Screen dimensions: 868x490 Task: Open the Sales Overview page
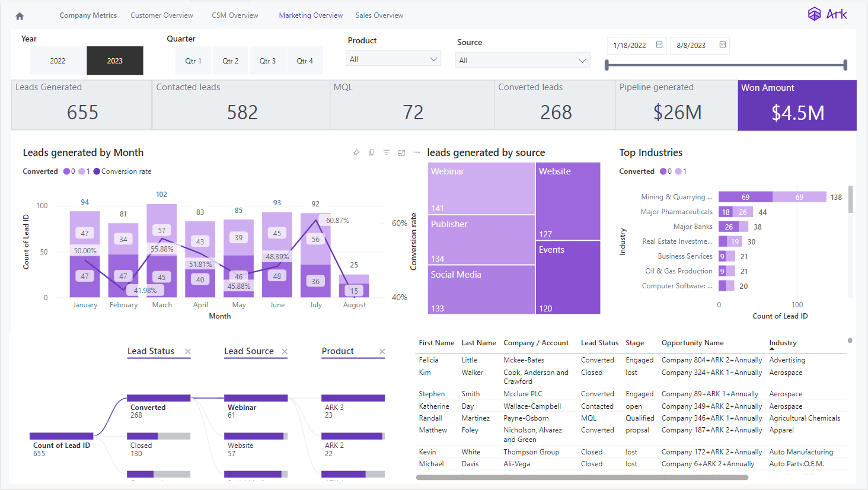(379, 15)
